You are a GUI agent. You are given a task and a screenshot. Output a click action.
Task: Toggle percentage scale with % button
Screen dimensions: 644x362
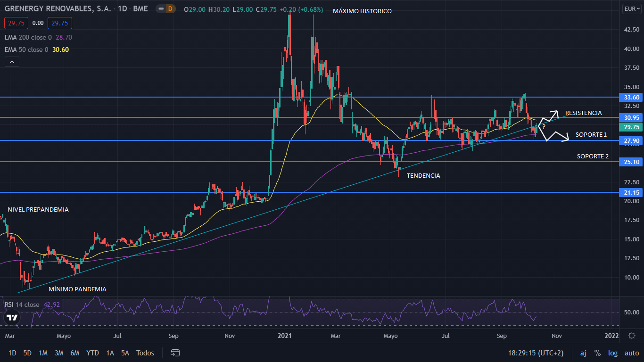(x=597, y=353)
